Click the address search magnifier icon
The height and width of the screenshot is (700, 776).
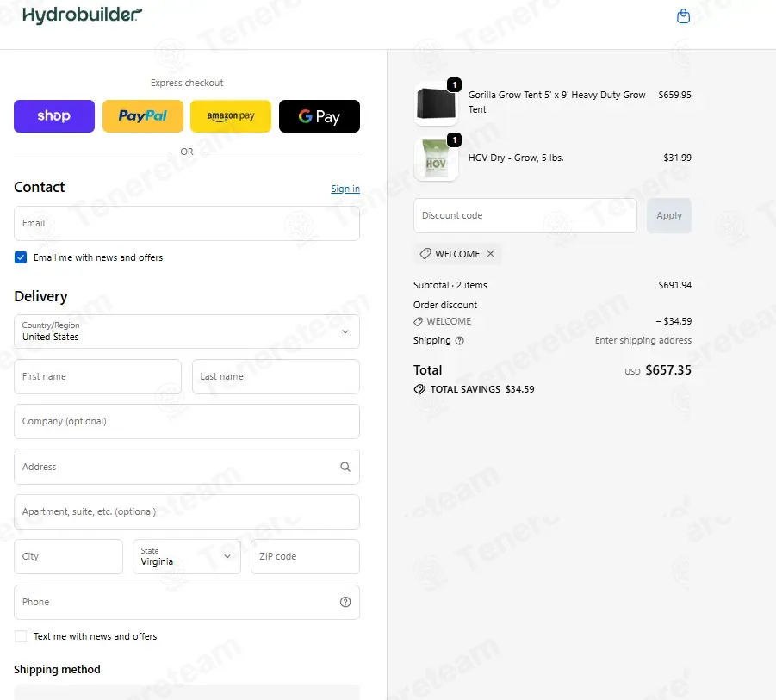pyautogui.click(x=345, y=467)
